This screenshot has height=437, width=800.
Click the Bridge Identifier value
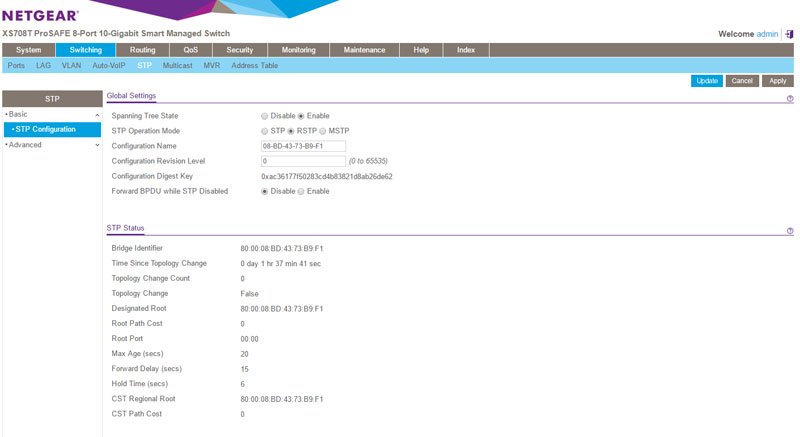pyautogui.click(x=282, y=249)
